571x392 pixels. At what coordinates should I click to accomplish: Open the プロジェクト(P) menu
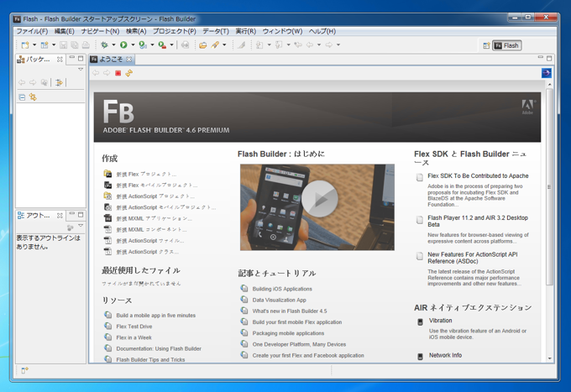(175, 31)
